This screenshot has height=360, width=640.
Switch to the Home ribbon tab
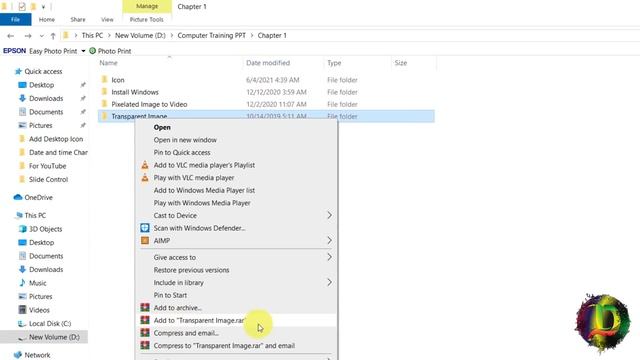coord(47,19)
